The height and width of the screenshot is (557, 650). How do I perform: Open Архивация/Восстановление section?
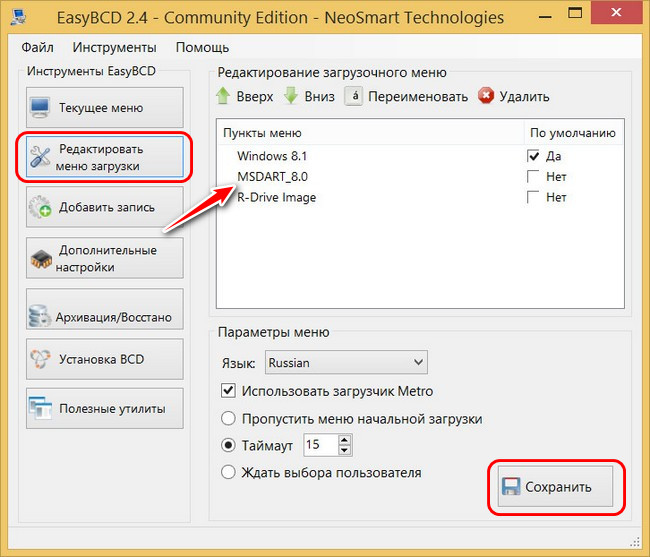point(105,309)
